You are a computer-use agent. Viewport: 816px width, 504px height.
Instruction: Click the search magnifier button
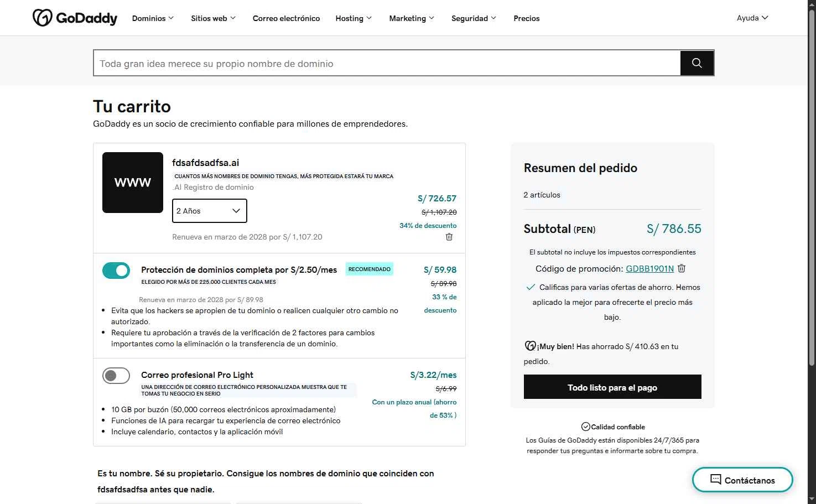coord(697,63)
